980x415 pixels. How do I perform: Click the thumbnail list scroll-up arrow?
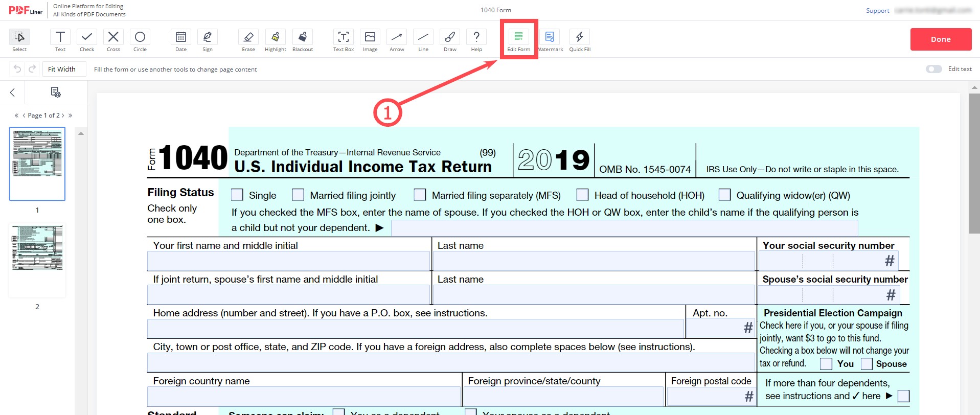(x=81, y=133)
